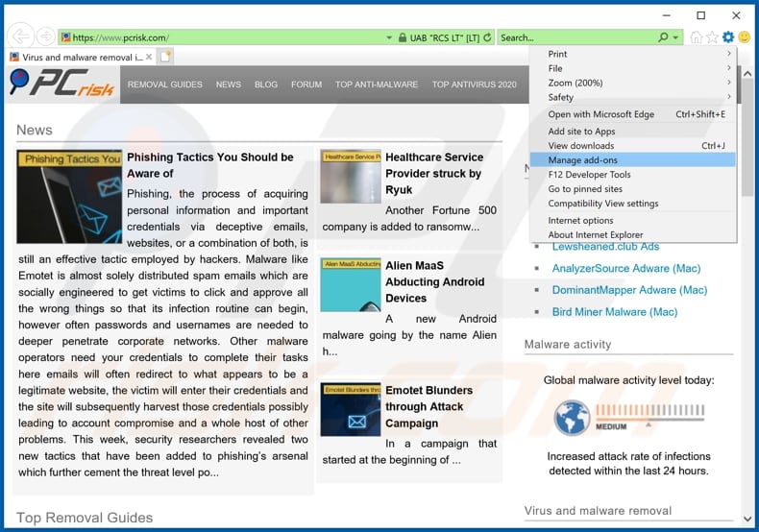Open Phishing Tactics You Should be Aware of headline
759x532 pixels.
pos(210,165)
